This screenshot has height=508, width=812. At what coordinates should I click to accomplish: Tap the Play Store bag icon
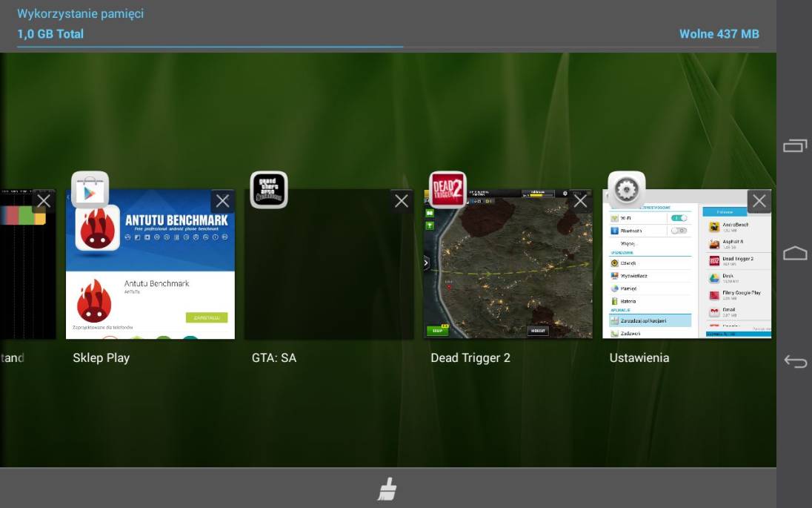pyautogui.click(x=90, y=190)
